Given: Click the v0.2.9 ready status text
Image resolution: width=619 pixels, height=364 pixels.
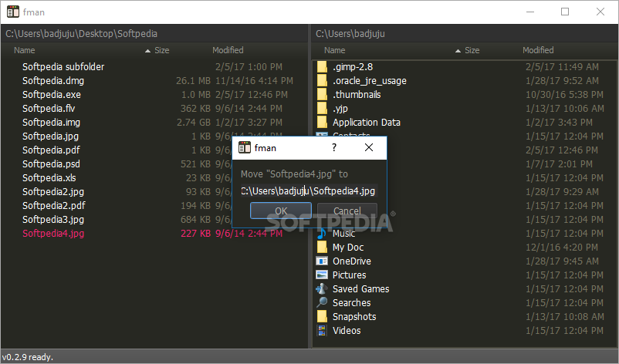Looking at the screenshot, I should pos(27,357).
